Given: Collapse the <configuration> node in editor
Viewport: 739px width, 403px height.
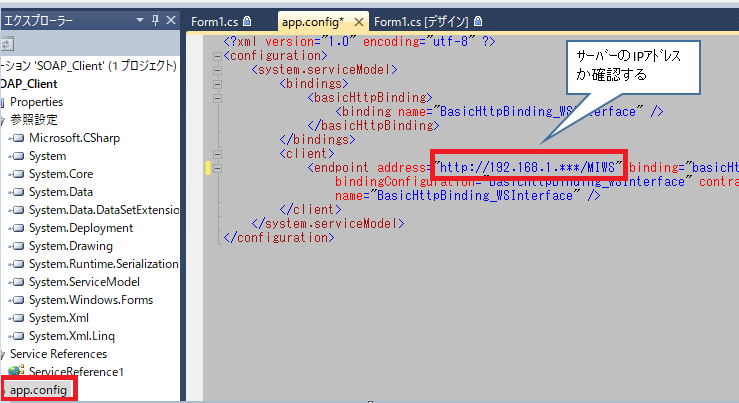Looking at the screenshot, I should click(219, 56).
